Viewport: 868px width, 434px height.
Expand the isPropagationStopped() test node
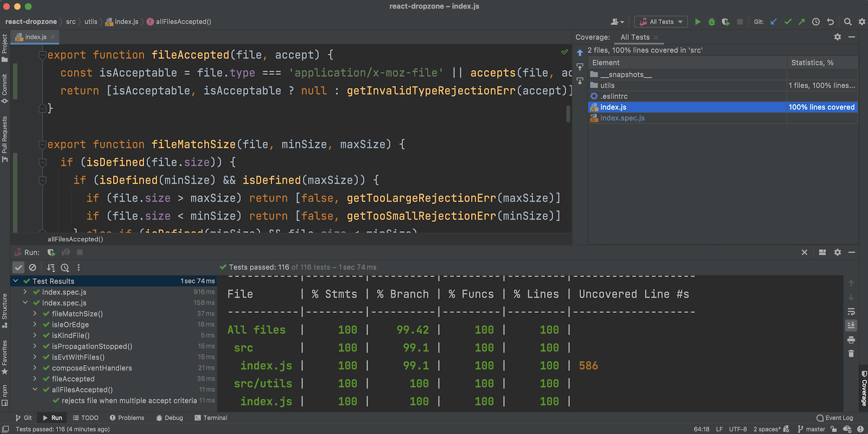35,346
